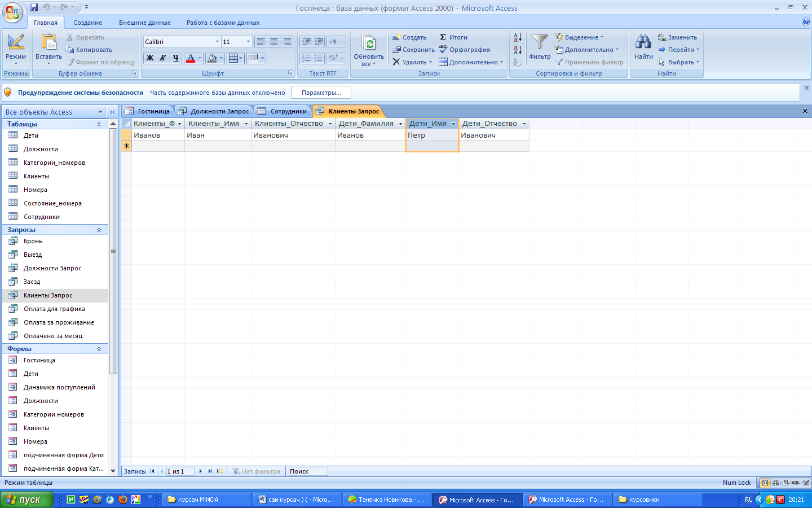This screenshot has width=812, height=508.
Task: Click the Вырезать cut command
Action: pyautogui.click(x=86, y=37)
